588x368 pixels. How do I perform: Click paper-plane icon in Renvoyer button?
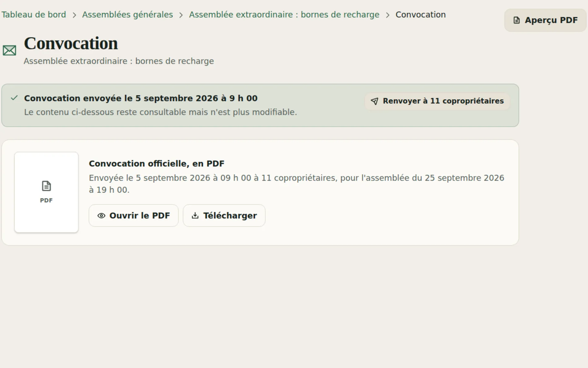coord(375,101)
